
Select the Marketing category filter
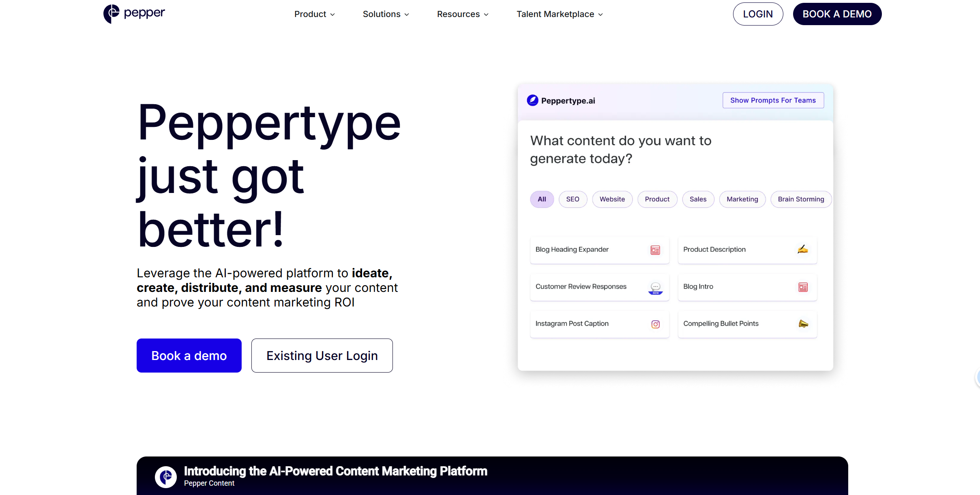(742, 199)
